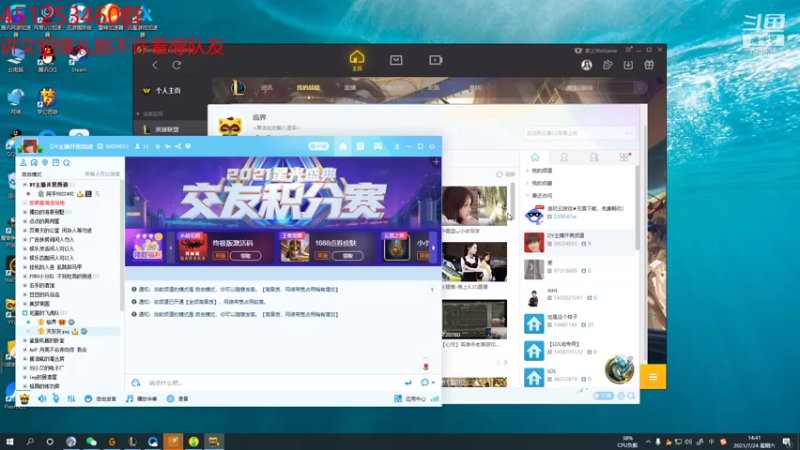Open Steam desktop shortcut
Viewport: 800px width, 450px height.
[79, 60]
